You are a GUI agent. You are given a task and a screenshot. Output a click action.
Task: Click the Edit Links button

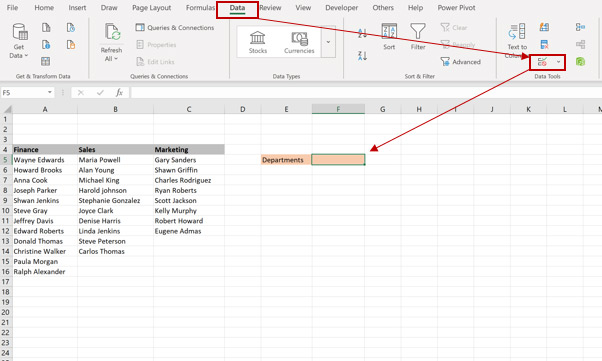click(155, 62)
